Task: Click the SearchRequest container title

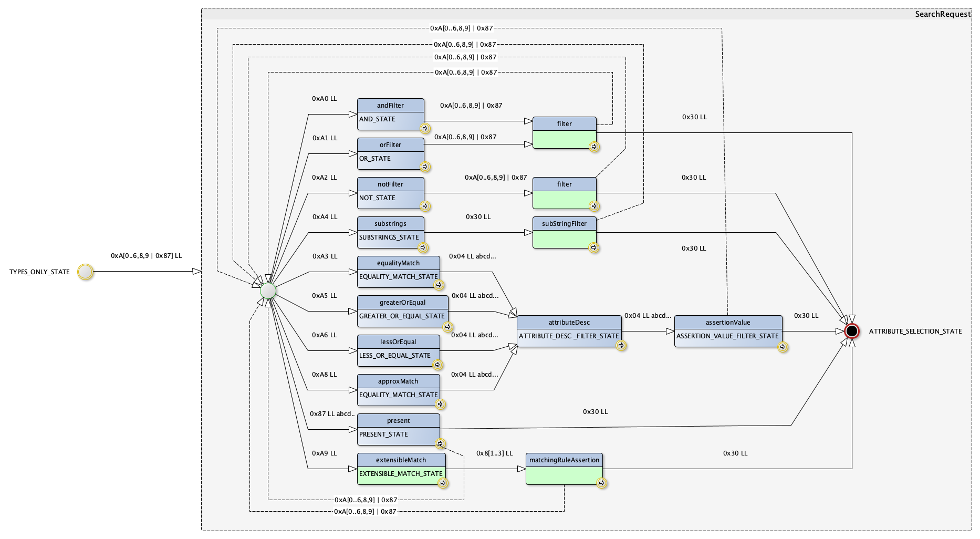Action: [942, 14]
